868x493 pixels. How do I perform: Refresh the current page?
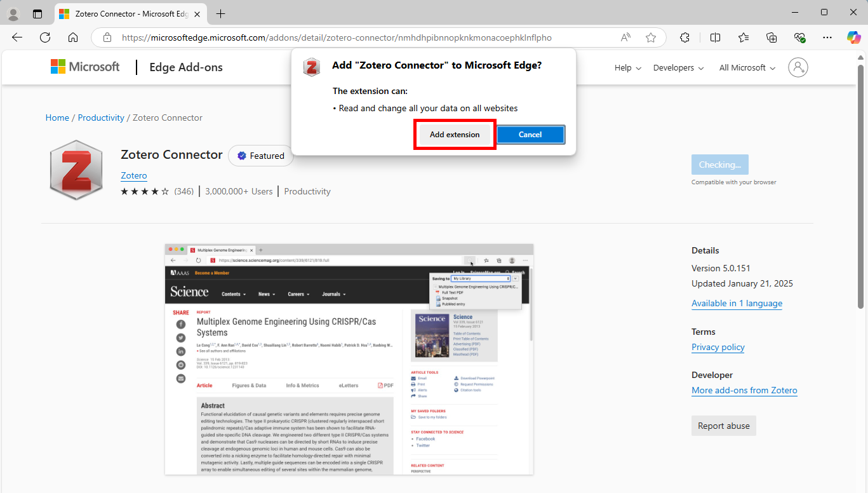tap(45, 37)
